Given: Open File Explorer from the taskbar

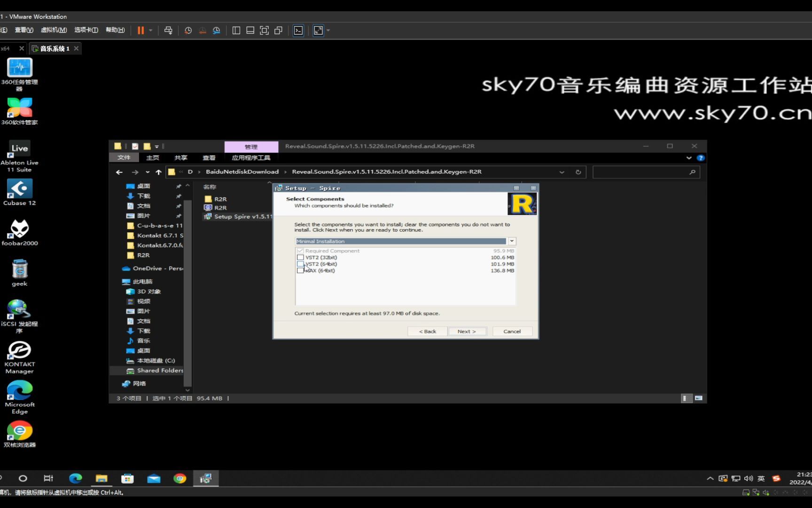Looking at the screenshot, I should 101,478.
